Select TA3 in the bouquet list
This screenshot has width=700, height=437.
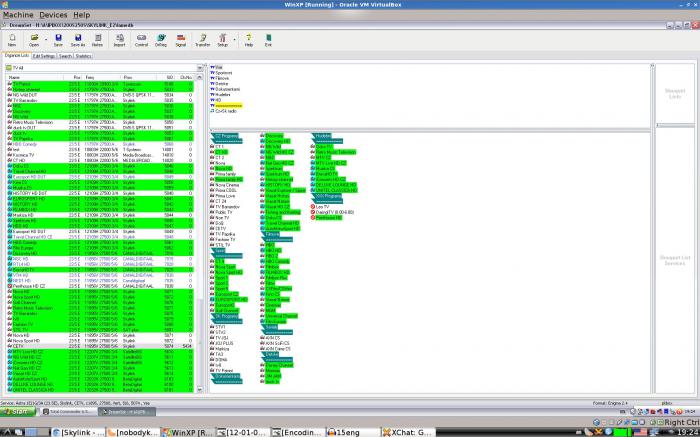(217, 354)
